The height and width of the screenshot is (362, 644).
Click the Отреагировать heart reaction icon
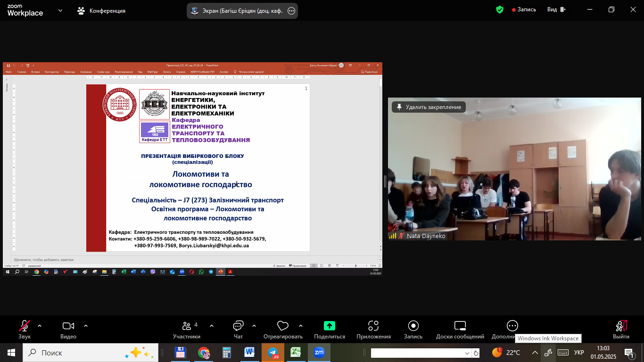click(x=283, y=326)
